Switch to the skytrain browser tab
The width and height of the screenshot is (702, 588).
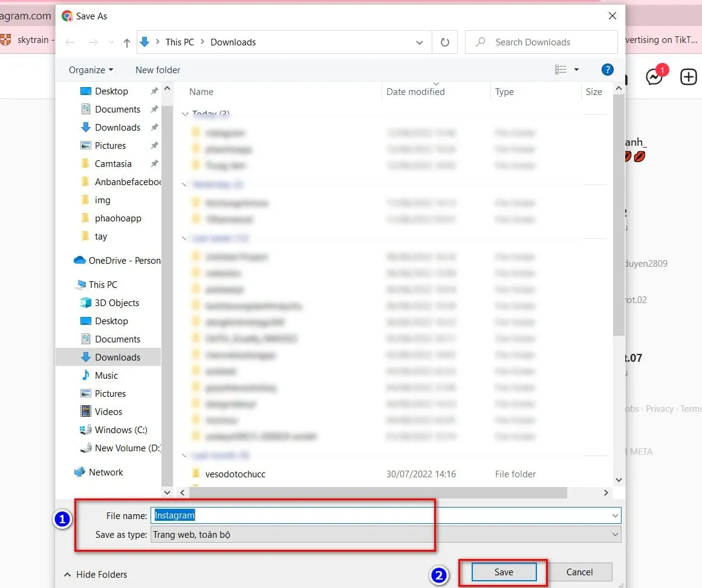pyautogui.click(x=33, y=40)
